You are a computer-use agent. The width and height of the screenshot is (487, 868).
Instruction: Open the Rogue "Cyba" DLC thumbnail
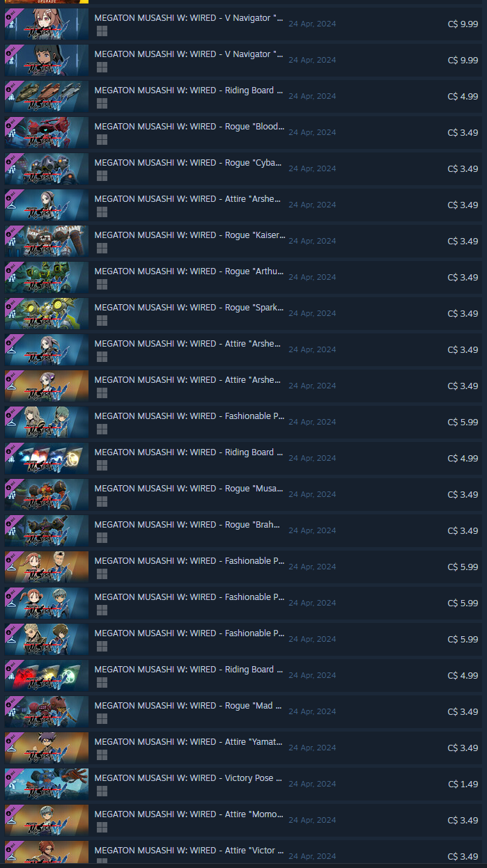(x=47, y=168)
